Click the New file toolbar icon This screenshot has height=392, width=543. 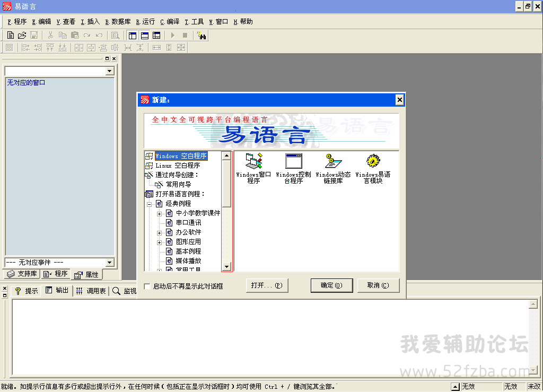point(11,36)
